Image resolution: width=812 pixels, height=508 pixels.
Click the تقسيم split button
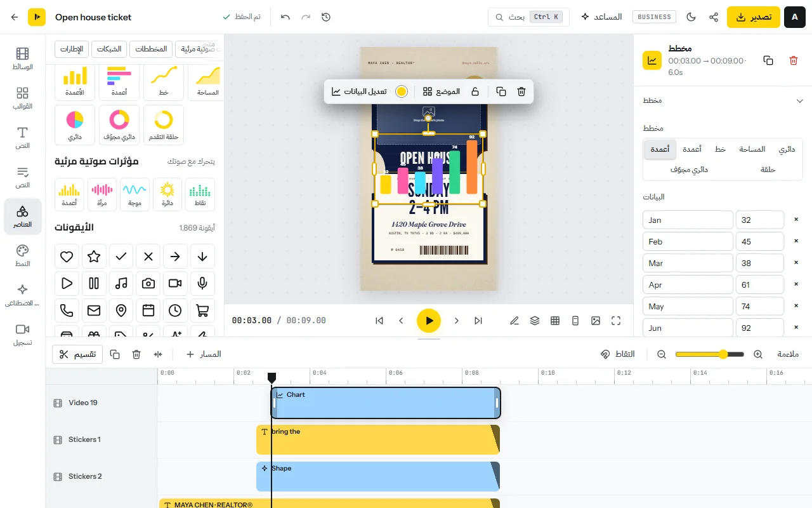point(77,354)
